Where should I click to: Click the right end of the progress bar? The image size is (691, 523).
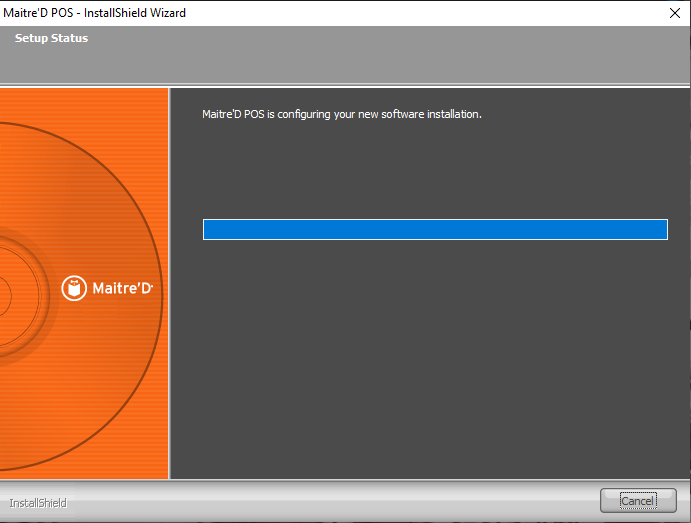(x=660, y=230)
